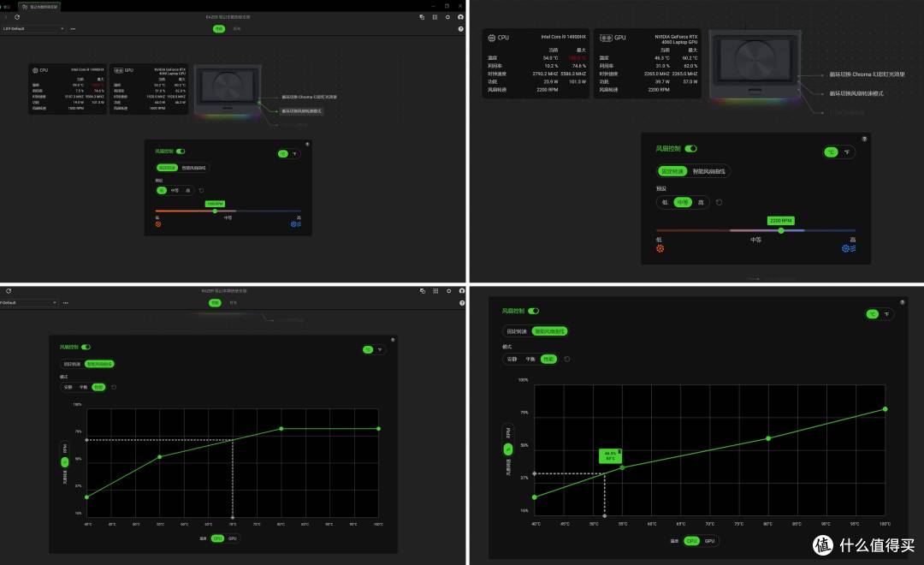Click 40°C curve point in 46.5% tooltip panel
Screen dimensions: 924x565
(x=535, y=497)
